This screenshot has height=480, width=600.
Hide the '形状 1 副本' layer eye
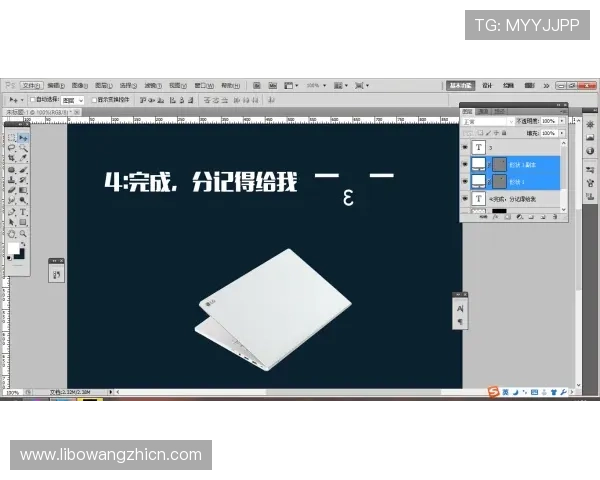coord(465,164)
